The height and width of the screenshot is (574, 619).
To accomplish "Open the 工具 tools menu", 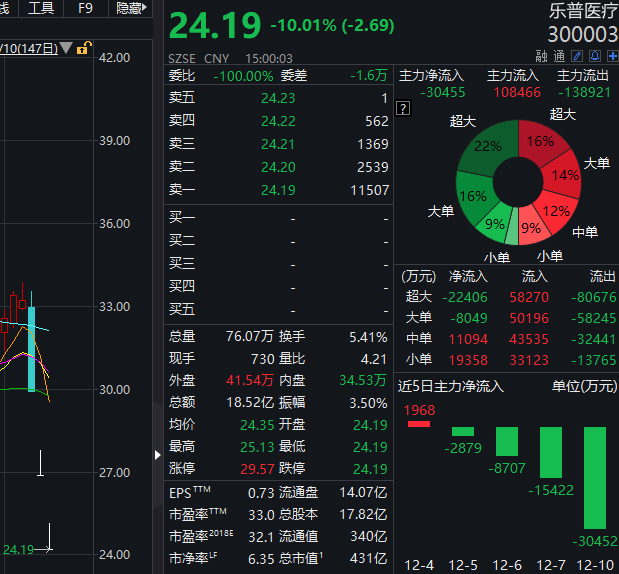I will 41,8.
